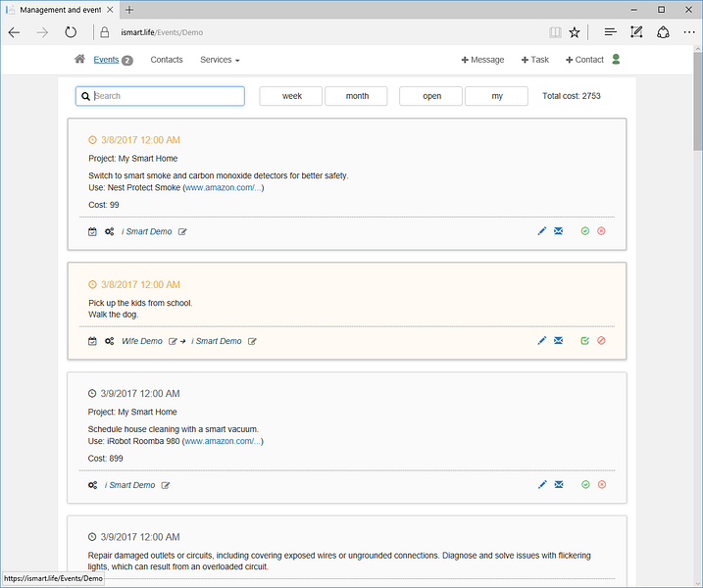Screen dimensions: 703x588
Task: Send mail for the Nest Protect event
Action: [558, 231]
